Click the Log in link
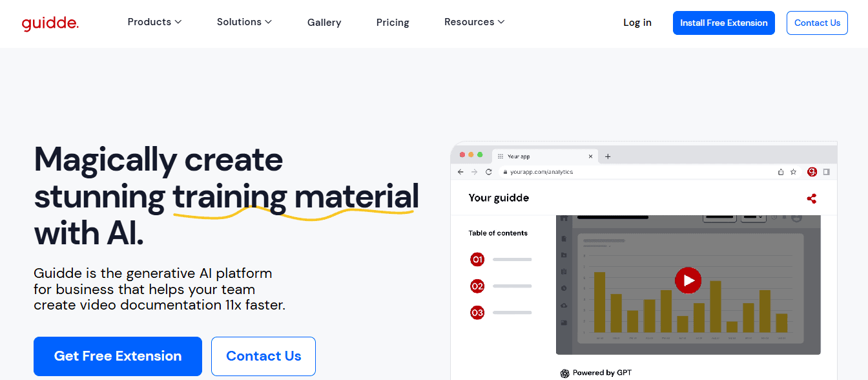The width and height of the screenshot is (868, 380). [x=637, y=23]
